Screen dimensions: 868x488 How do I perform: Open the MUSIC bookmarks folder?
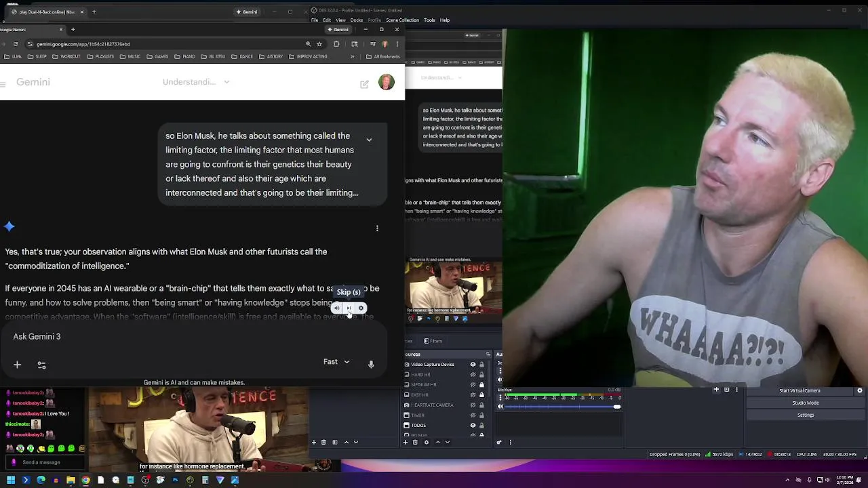point(130,57)
